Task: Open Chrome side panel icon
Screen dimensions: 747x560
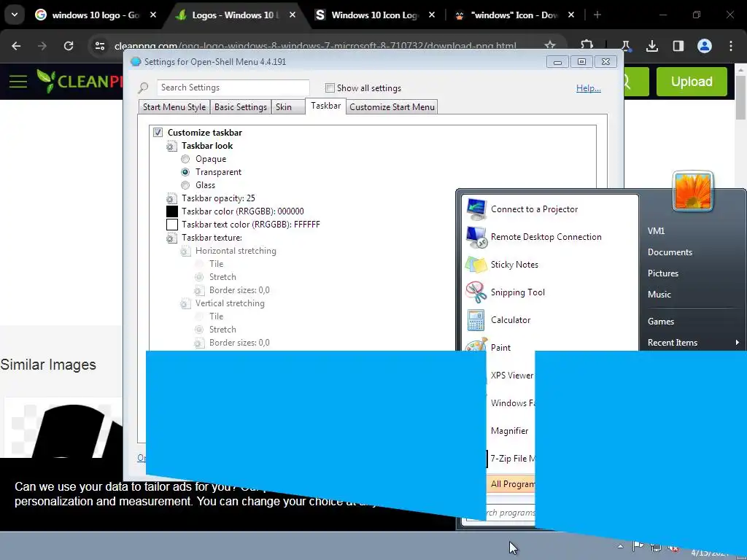Action: point(678,46)
